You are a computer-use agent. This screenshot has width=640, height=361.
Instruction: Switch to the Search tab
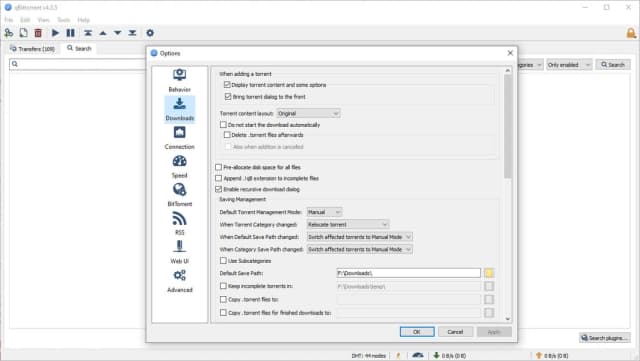tap(80, 48)
